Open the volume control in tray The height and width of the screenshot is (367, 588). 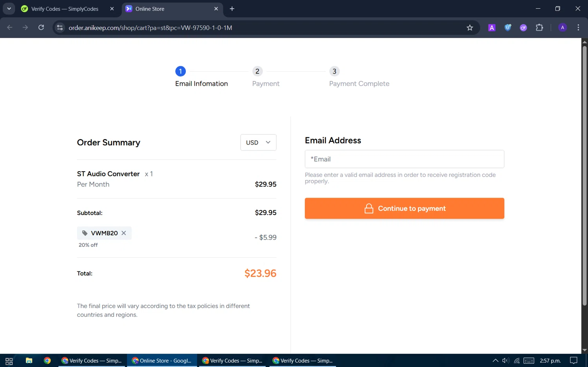506,361
